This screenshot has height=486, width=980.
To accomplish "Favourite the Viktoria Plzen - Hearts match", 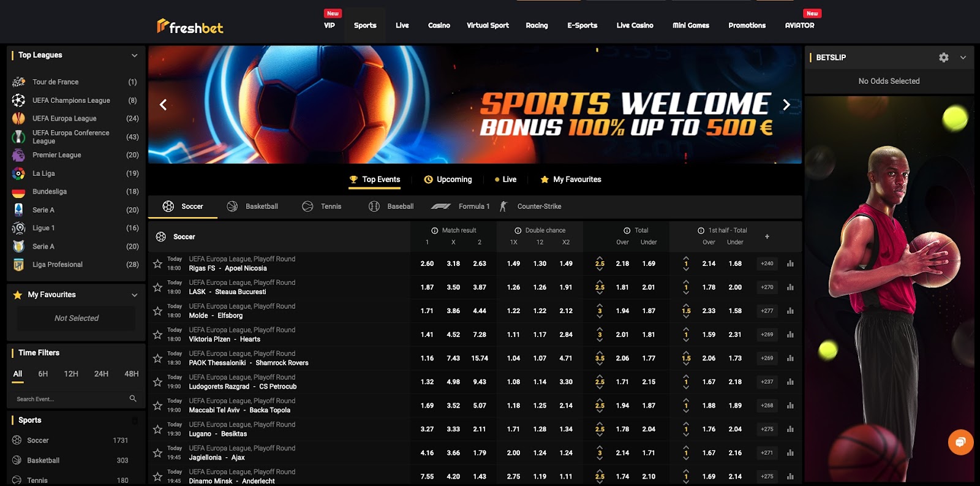I will point(157,335).
